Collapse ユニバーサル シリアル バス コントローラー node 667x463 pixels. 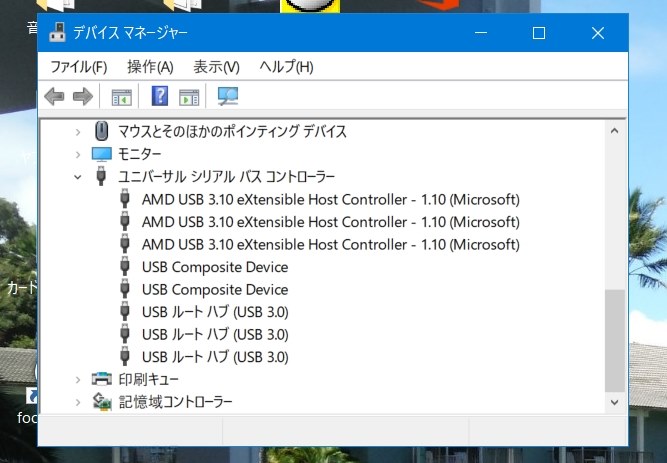pyautogui.click(x=77, y=177)
